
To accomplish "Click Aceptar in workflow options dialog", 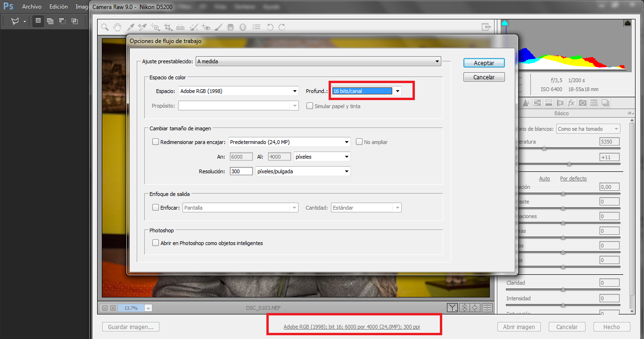I will click(484, 63).
